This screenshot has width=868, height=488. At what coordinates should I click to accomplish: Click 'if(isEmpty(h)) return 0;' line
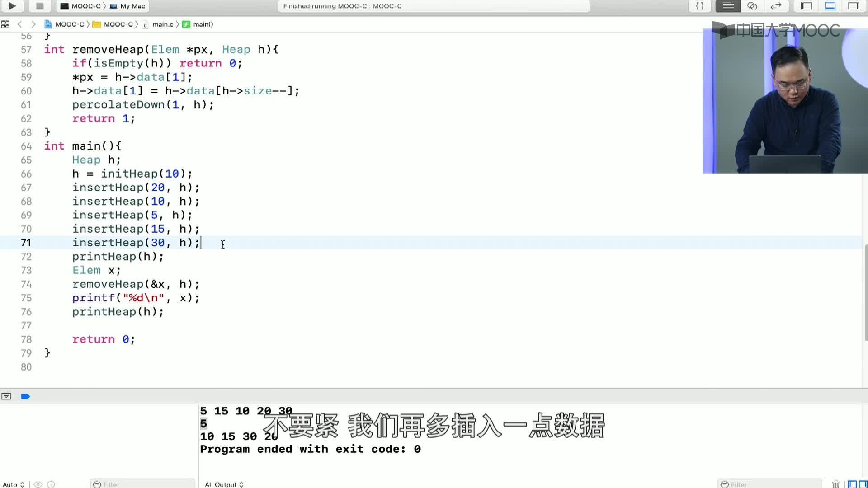click(x=157, y=63)
